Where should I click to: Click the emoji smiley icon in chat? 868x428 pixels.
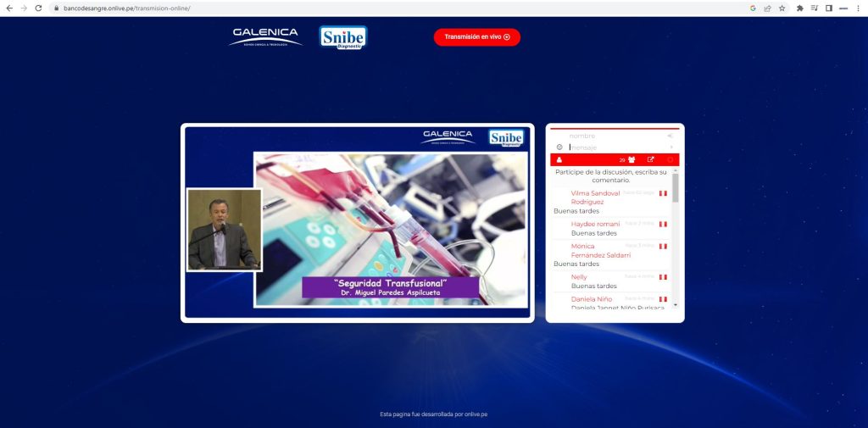click(559, 147)
